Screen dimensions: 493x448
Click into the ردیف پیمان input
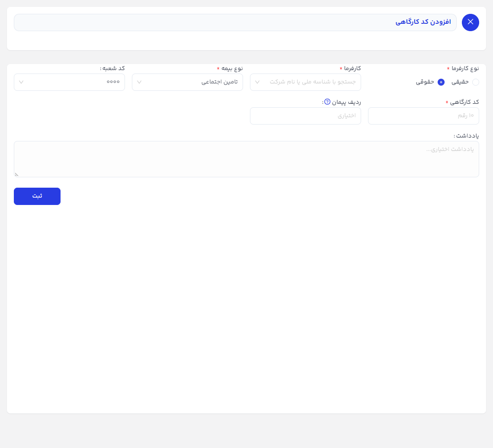305,116
